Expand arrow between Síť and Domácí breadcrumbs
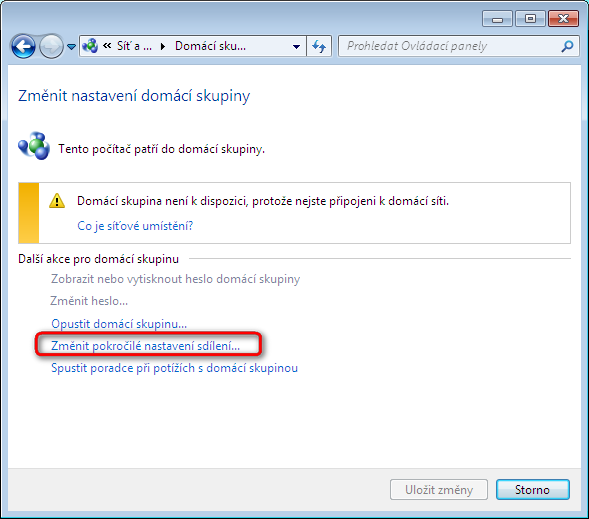Image resolution: width=589 pixels, height=519 pixels. [163, 46]
